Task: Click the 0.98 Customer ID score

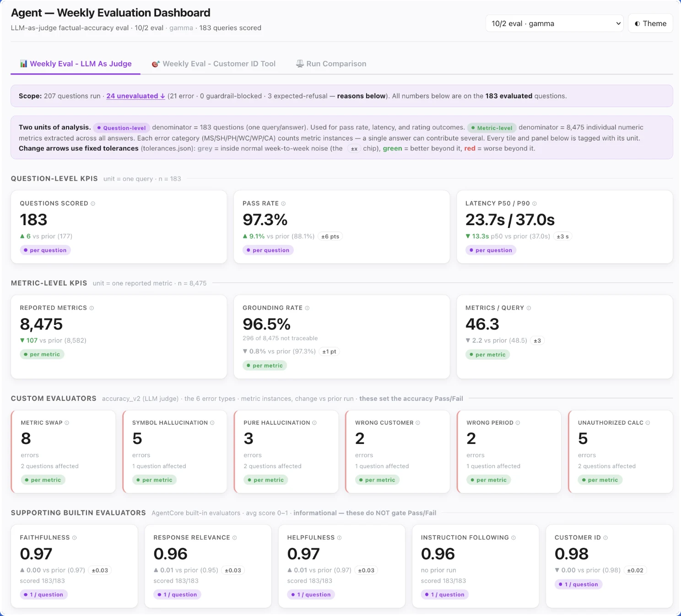Action: 572,554
